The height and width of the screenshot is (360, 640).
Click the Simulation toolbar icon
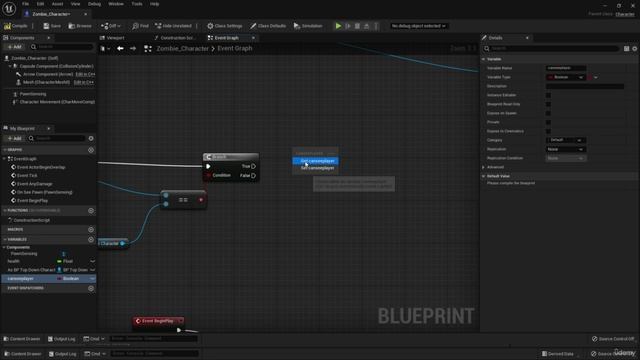click(x=297, y=26)
